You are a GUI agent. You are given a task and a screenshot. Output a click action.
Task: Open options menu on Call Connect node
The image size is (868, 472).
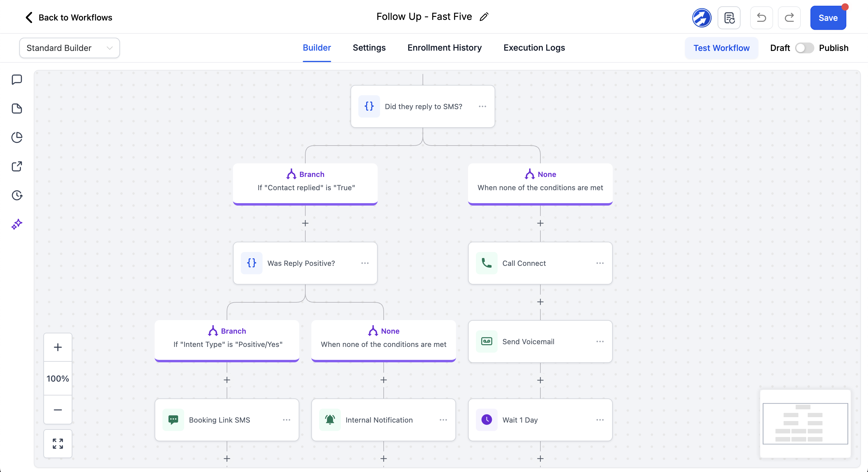pyautogui.click(x=600, y=263)
